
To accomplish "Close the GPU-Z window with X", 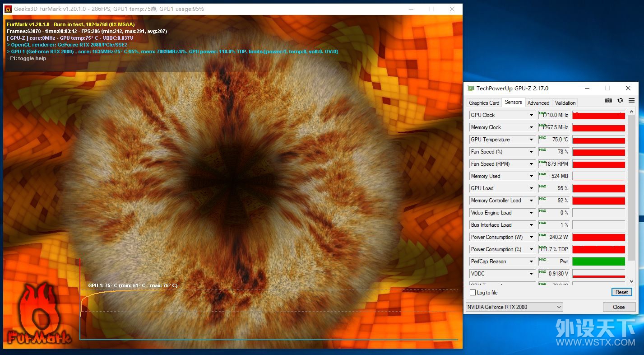I will pyautogui.click(x=628, y=88).
